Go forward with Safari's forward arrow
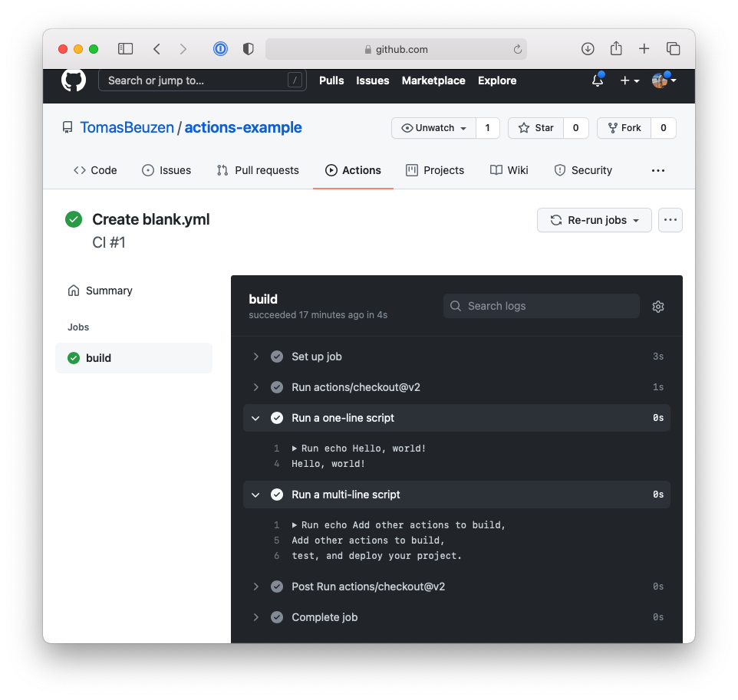Screen dimensions: 738x700 [x=183, y=49]
